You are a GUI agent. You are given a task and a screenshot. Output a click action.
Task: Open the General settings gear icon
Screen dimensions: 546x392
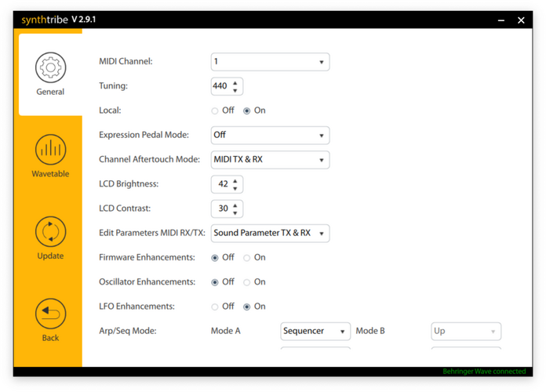[50, 67]
